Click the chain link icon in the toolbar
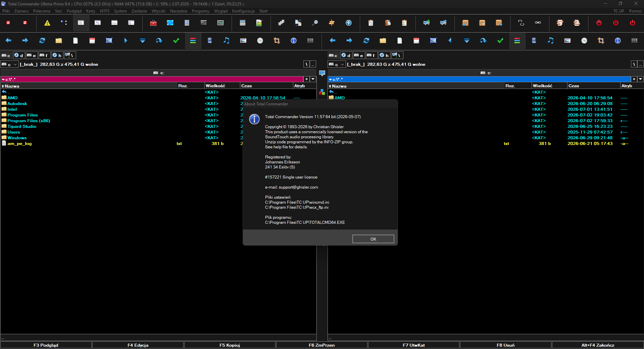 tap(538, 23)
